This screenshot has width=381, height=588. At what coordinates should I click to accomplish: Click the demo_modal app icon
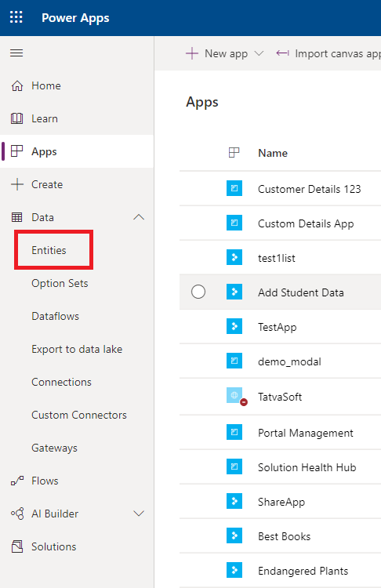pyautogui.click(x=234, y=361)
